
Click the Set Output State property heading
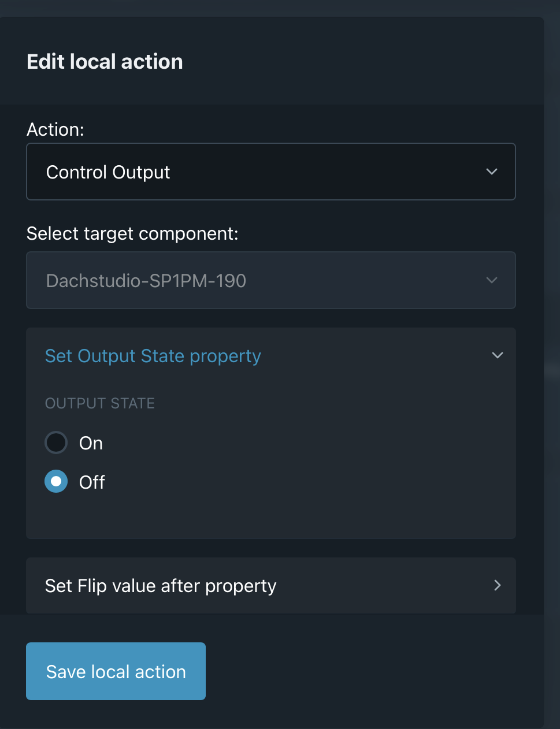[153, 356]
